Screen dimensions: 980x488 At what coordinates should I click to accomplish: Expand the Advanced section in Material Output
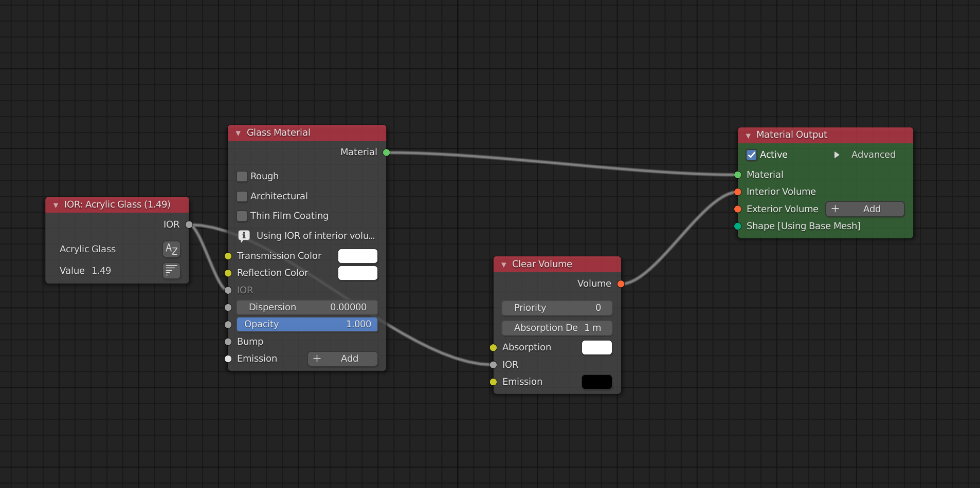(837, 155)
